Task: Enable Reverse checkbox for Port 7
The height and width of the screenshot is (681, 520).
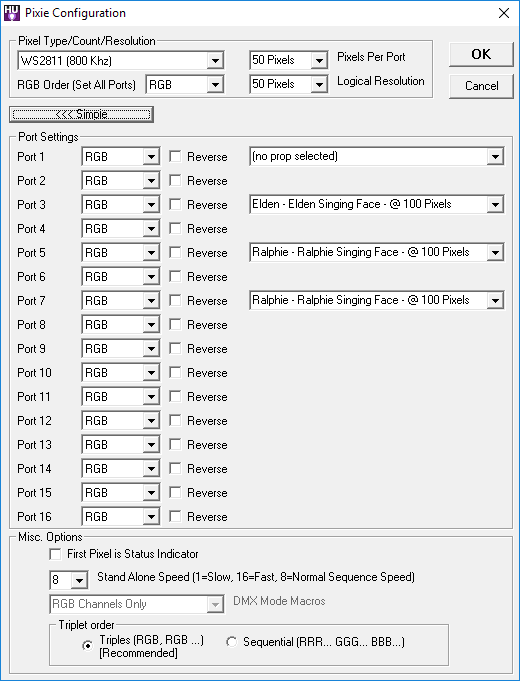Action: (175, 301)
